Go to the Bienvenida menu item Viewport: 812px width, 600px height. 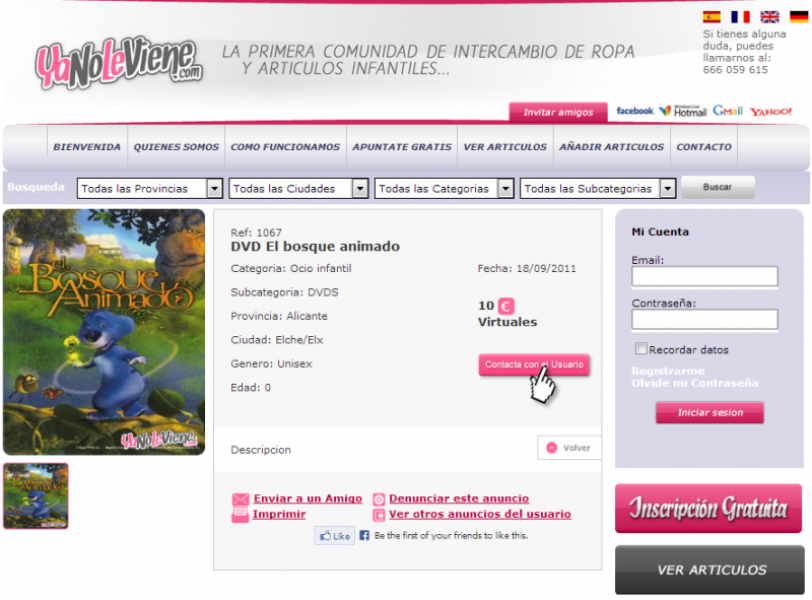pyautogui.click(x=87, y=147)
